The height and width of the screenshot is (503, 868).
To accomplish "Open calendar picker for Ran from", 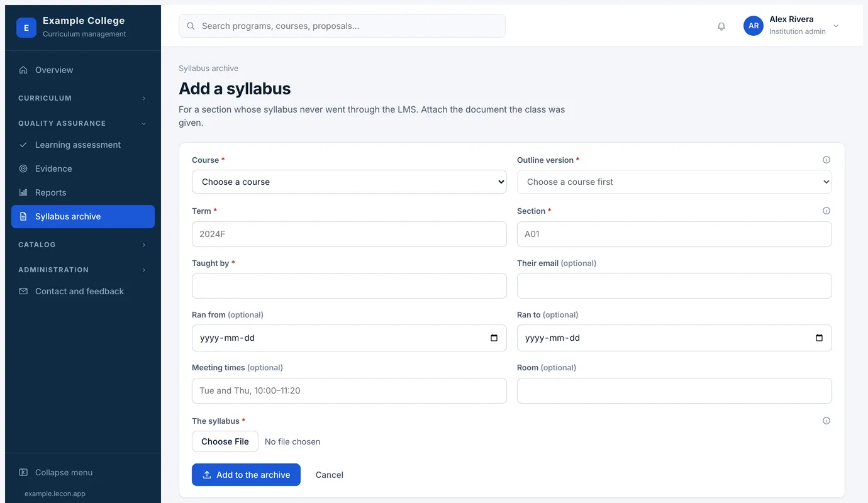I will pos(494,338).
